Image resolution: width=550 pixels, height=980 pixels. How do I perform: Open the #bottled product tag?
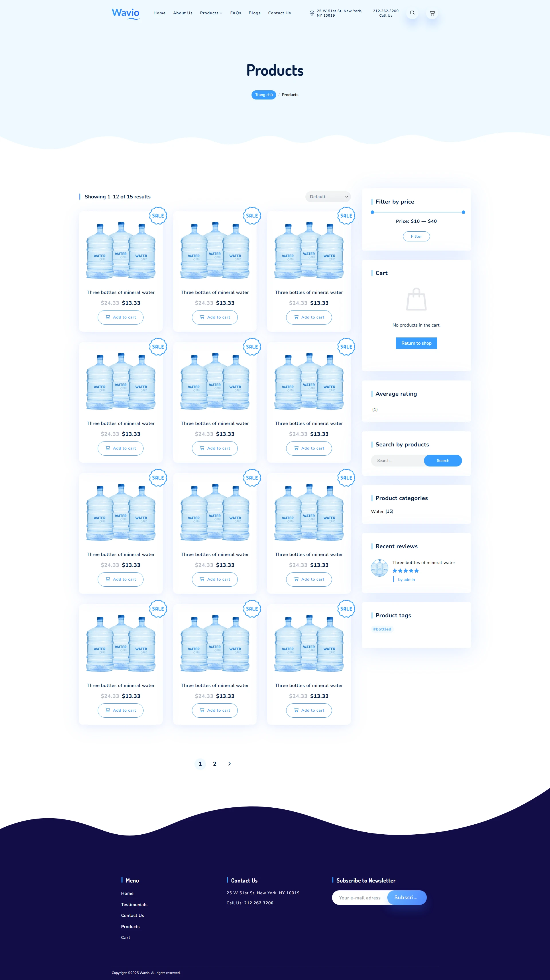pyautogui.click(x=382, y=629)
